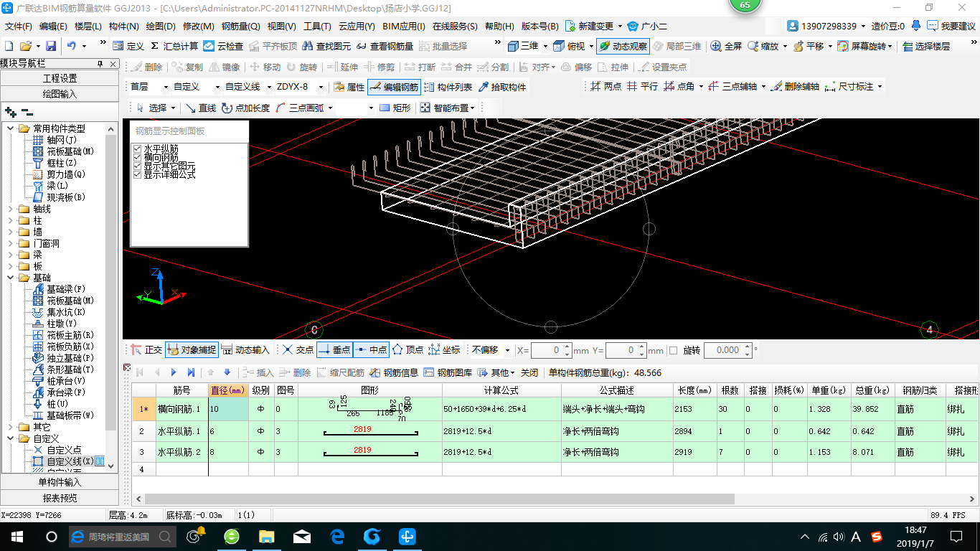Tick the 旋转 checkbox near coordinates
Image resolution: width=980 pixels, height=551 pixels.
point(673,350)
